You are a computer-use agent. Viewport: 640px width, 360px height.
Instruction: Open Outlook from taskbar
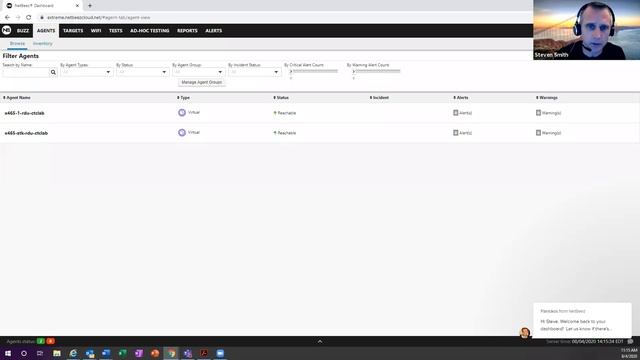point(89,353)
